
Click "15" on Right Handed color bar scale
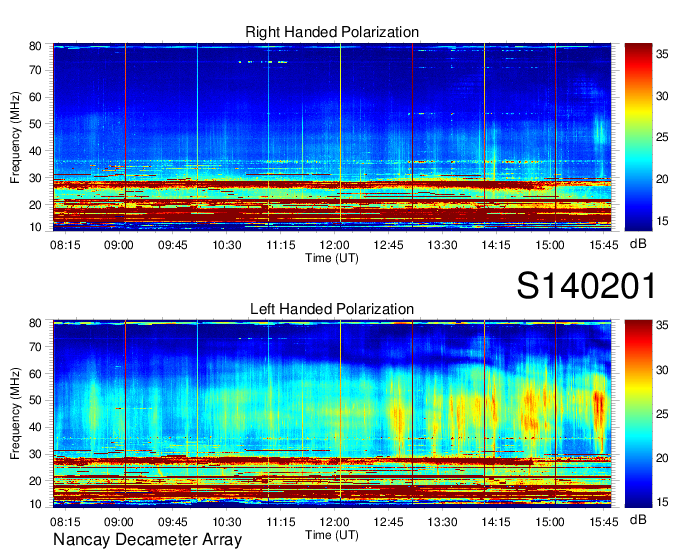[662, 221]
